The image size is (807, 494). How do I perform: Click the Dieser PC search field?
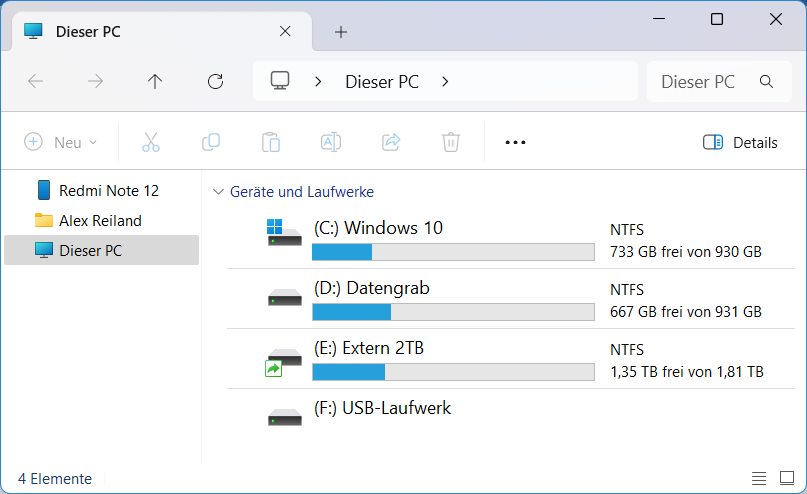tap(700, 82)
